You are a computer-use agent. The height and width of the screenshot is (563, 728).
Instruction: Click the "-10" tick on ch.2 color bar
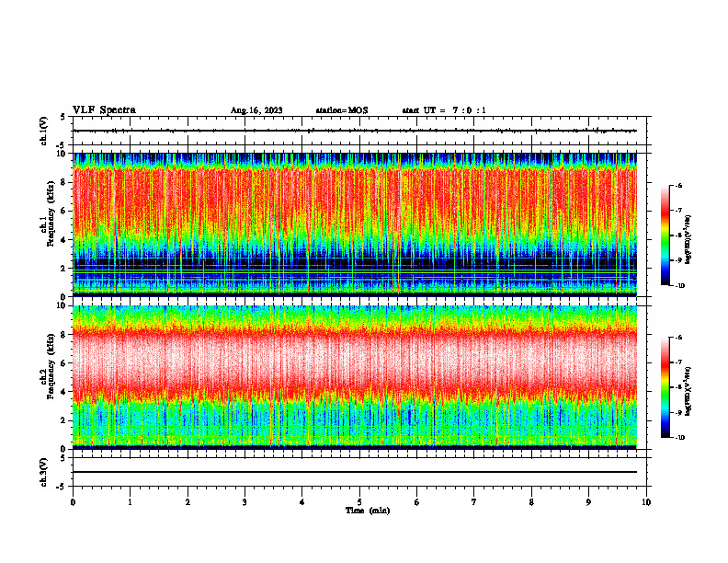[679, 438]
